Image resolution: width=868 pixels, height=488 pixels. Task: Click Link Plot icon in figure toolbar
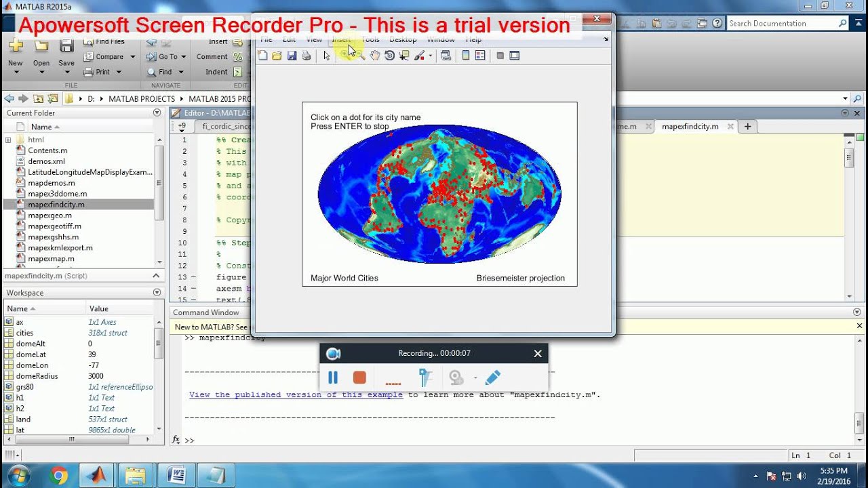tap(446, 56)
